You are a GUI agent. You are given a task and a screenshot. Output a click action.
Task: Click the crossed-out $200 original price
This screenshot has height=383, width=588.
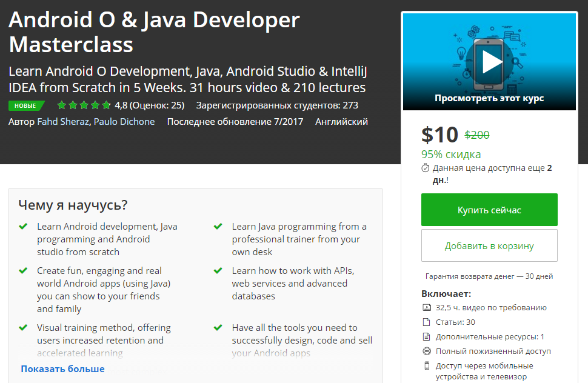click(x=477, y=135)
